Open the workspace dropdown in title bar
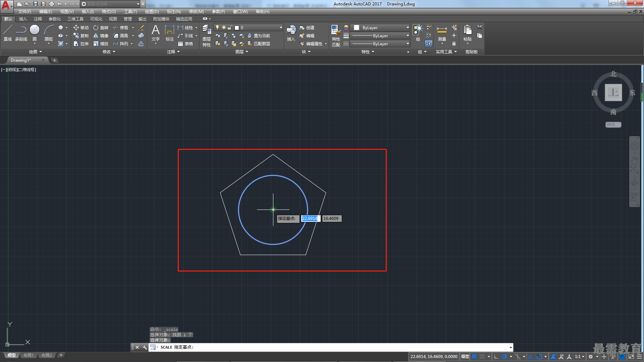 (x=110, y=4)
